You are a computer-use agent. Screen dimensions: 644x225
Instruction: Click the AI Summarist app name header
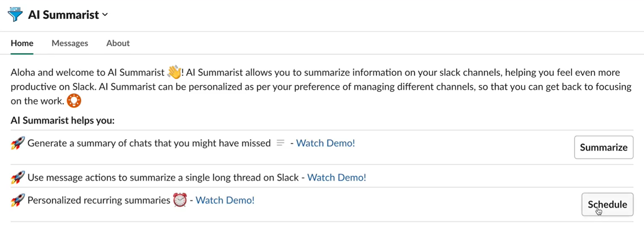tap(63, 15)
